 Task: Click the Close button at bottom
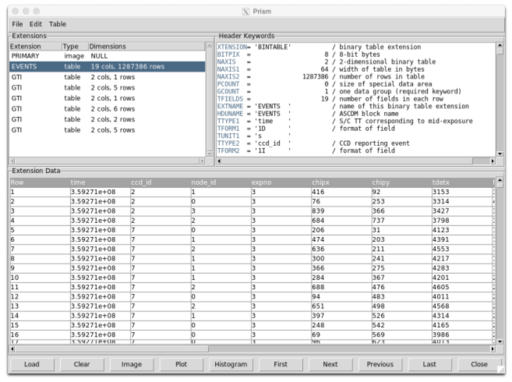tap(479, 364)
